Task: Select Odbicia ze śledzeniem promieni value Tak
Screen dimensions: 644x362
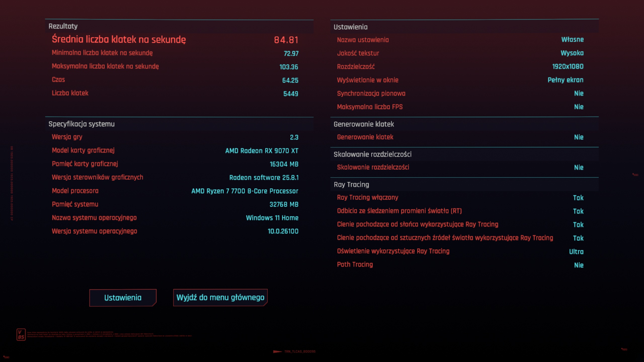Action: click(578, 211)
